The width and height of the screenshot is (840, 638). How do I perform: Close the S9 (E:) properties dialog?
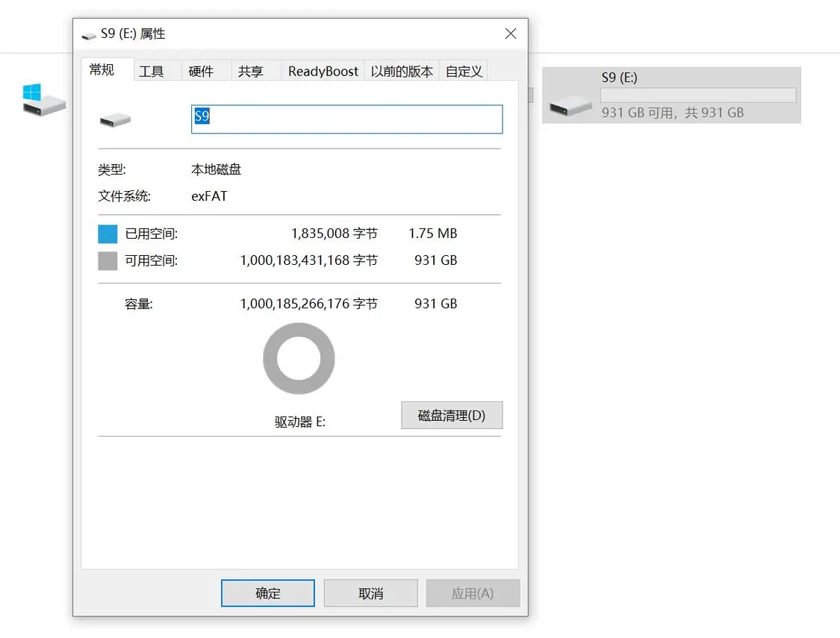coord(511,34)
